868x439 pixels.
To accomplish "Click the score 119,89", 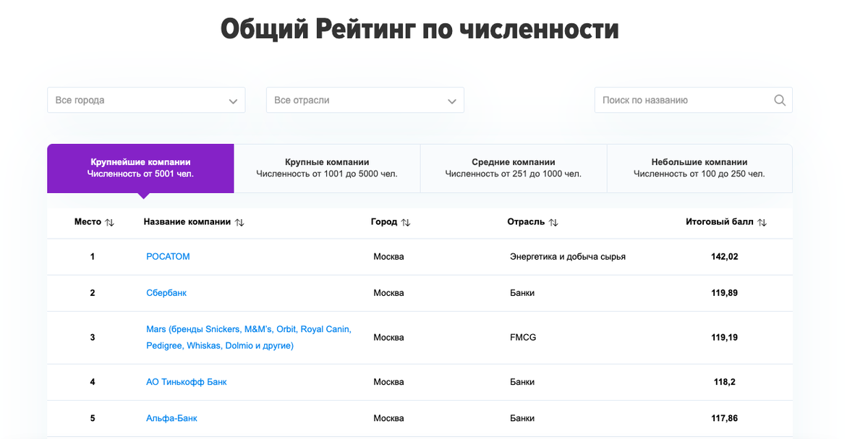I will pyautogui.click(x=724, y=293).
